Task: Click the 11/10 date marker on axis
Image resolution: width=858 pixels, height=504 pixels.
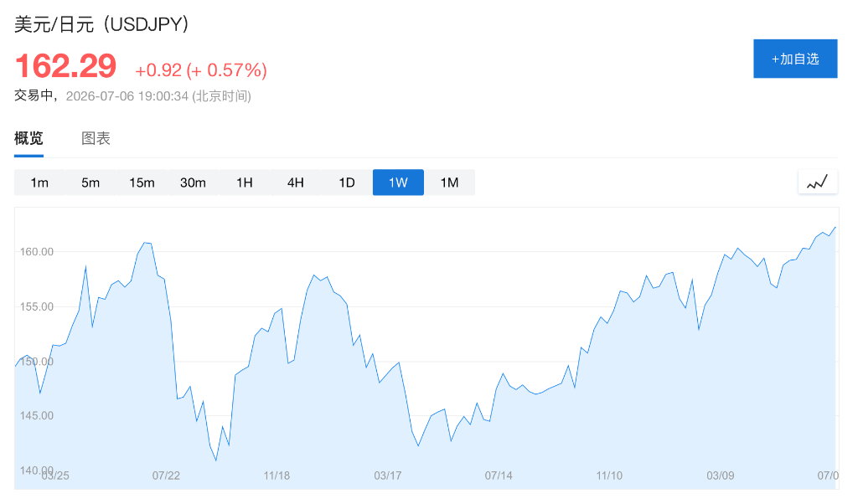Action: pyautogui.click(x=609, y=476)
